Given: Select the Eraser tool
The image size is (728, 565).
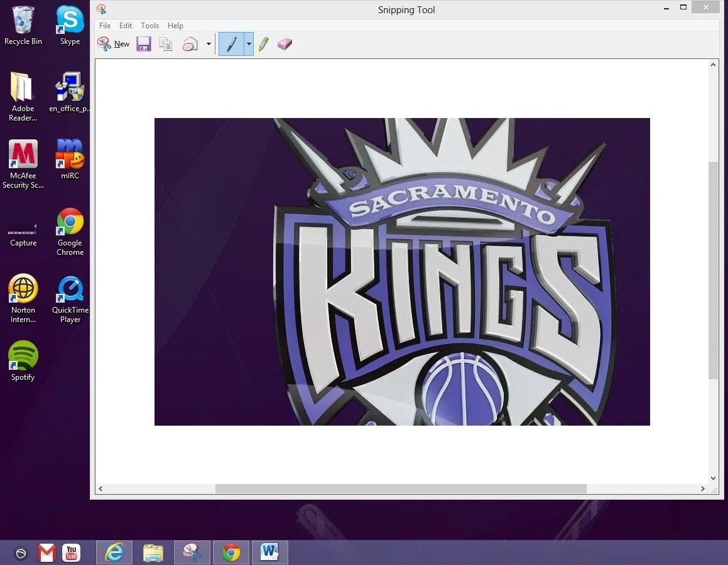Looking at the screenshot, I should point(285,44).
